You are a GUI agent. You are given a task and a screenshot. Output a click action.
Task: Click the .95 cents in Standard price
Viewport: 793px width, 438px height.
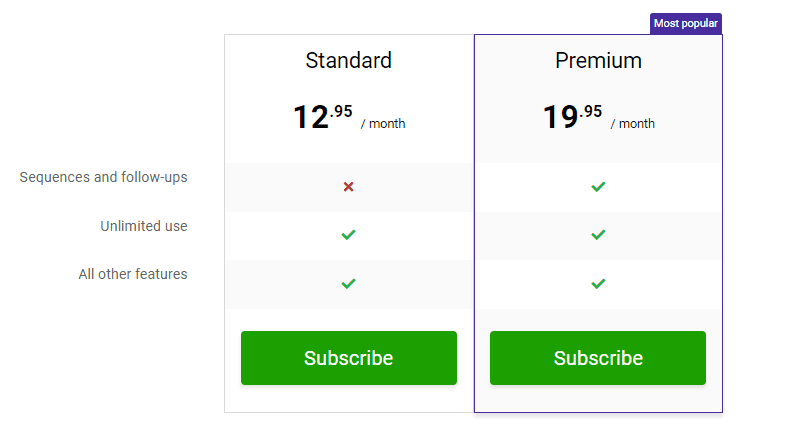(x=341, y=111)
